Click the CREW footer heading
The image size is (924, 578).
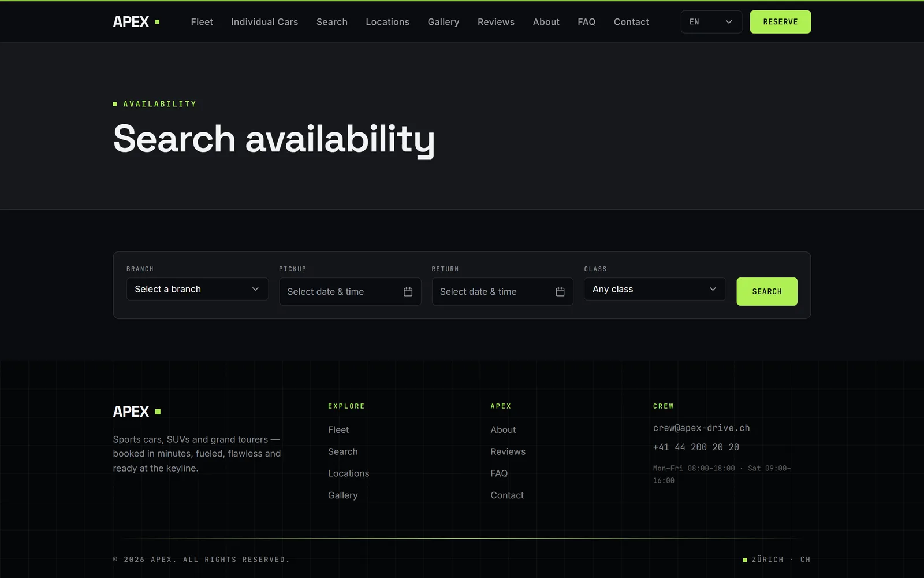click(664, 406)
